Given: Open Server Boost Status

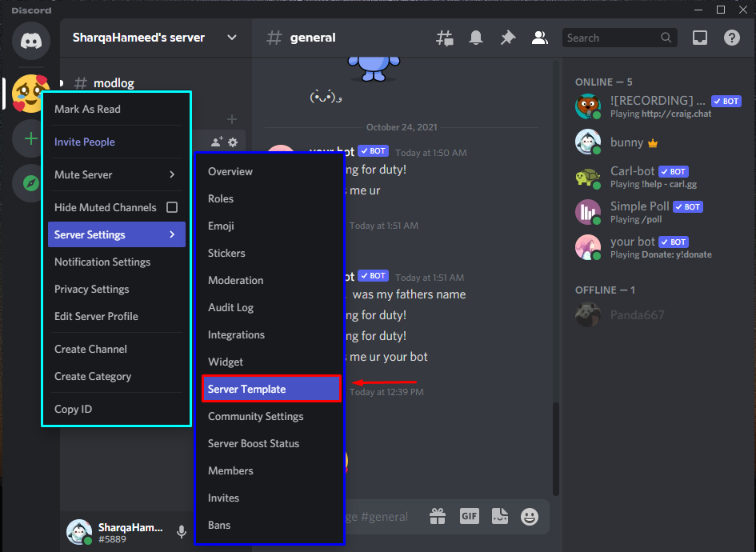Looking at the screenshot, I should tap(271, 443).
